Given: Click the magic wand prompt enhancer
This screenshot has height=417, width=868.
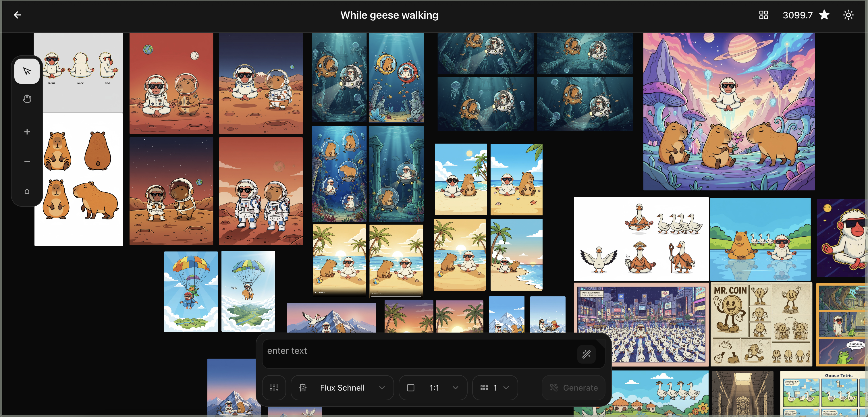Looking at the screenshot, I should pos(586,354).
